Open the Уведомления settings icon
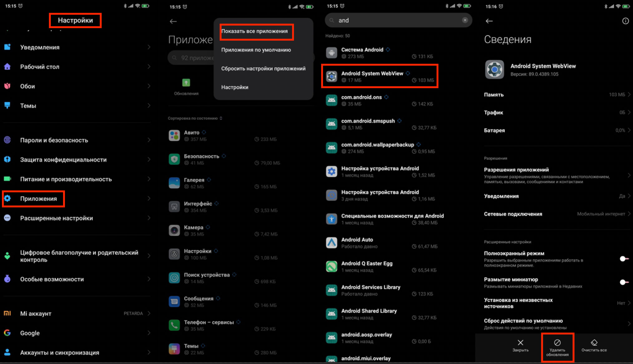This screenshot has height=364, width=633. (7, 47)
